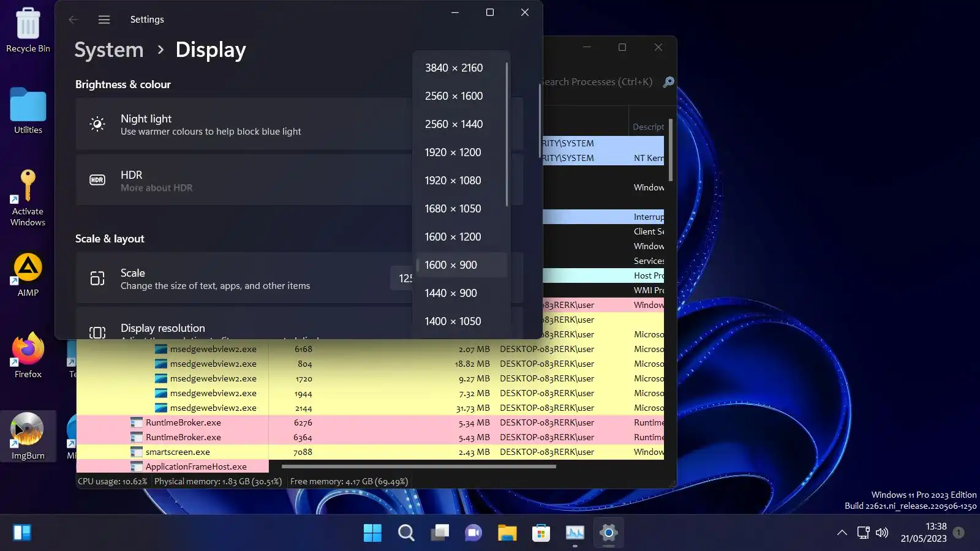Switch to the process monitor taskbar icon
The height and width of the screenshot is (551, 980).
(x=575, y=533)
